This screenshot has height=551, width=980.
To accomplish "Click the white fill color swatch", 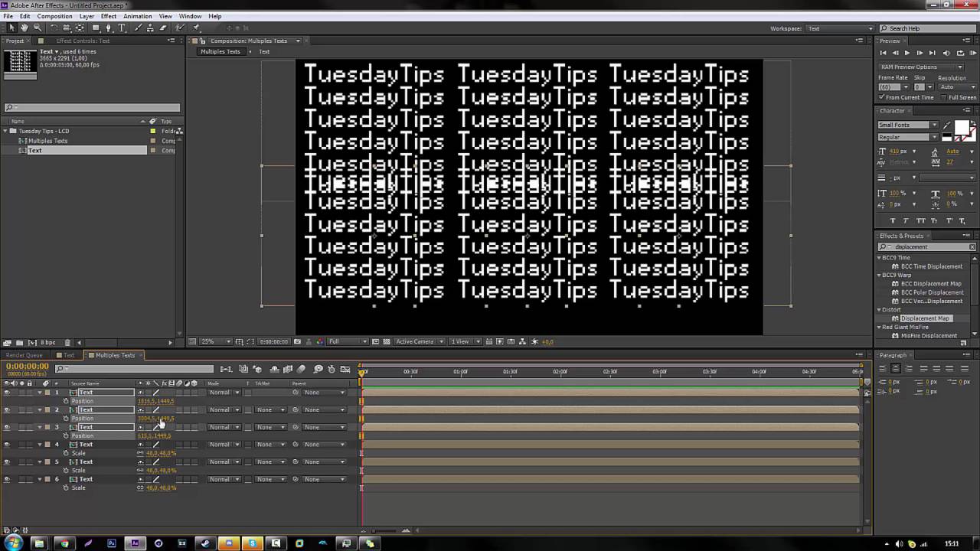I will [962, 127].
